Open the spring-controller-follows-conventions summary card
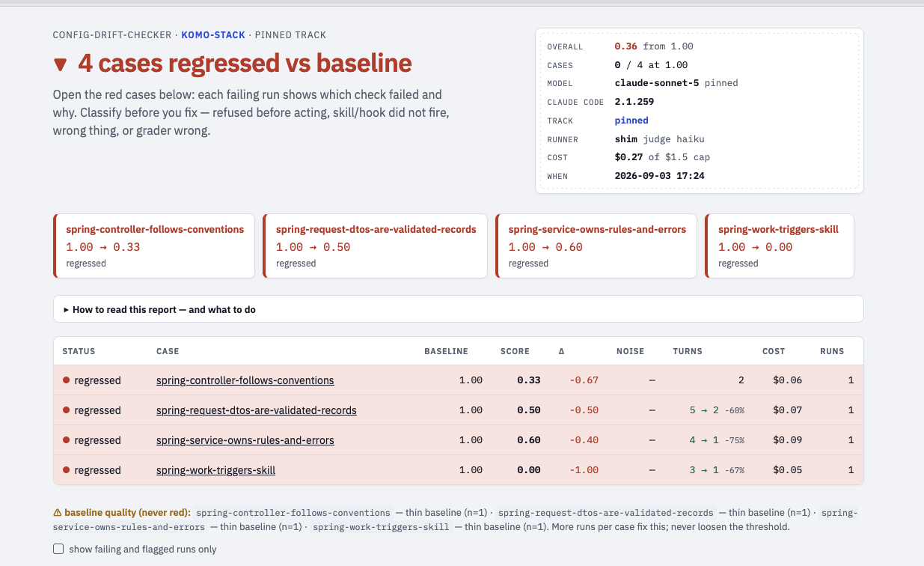Image resolution: width=924 pixels, height=566 pixels. (x=154, y=246)
